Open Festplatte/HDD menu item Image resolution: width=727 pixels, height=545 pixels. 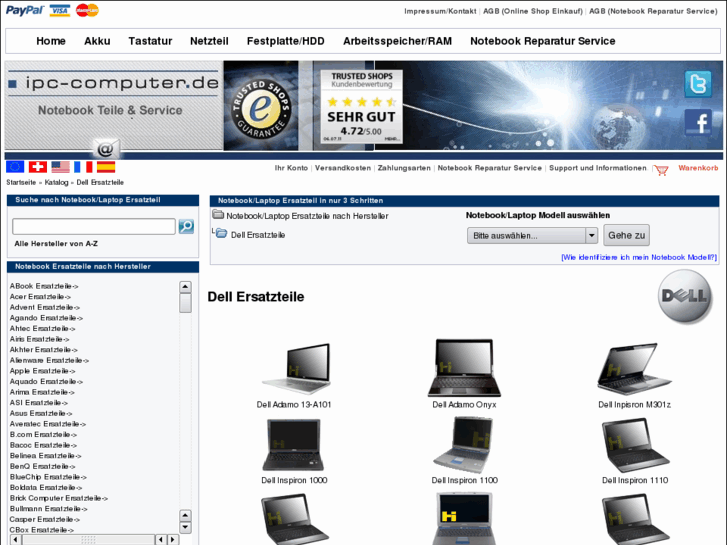click(x=286, y=41)
